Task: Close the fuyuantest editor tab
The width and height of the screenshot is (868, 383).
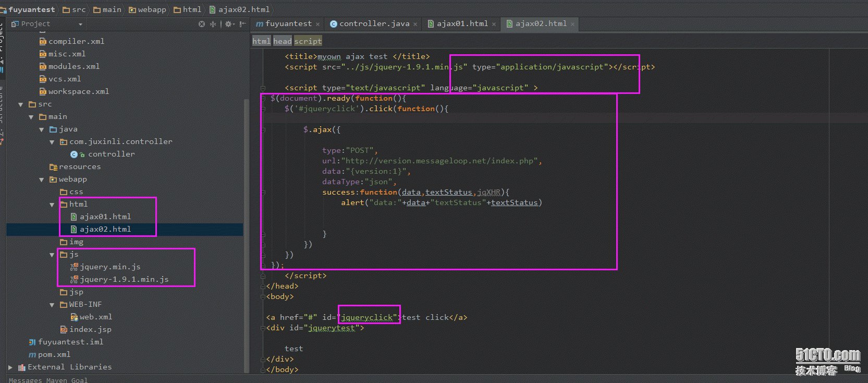Action: tap(317, 24)
